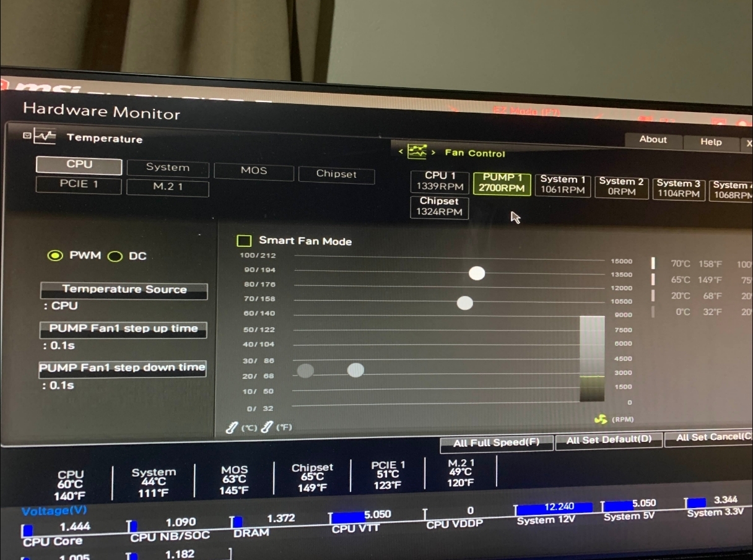Click the All Full Speed(F) button

496,443
